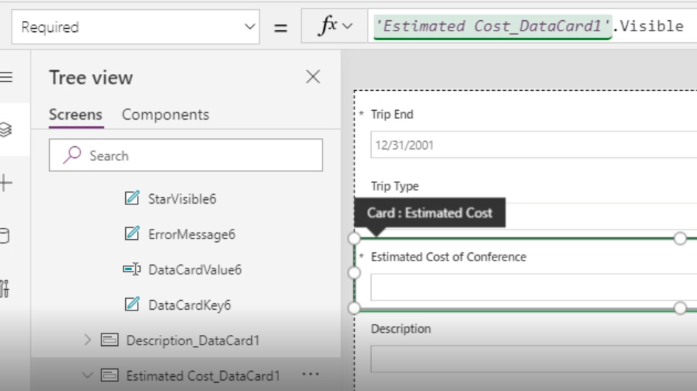Open the advanced tools icon in sidebar
Image resolution: width=697 pixels, height=391 pixels.
(4, 289)
